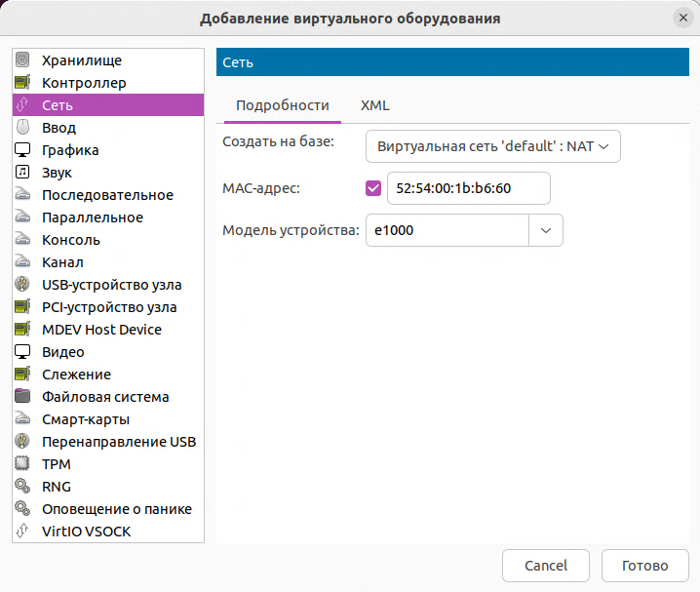Select the Звук sound icon
Screen dimensions: 700x592
coord(23,173)
